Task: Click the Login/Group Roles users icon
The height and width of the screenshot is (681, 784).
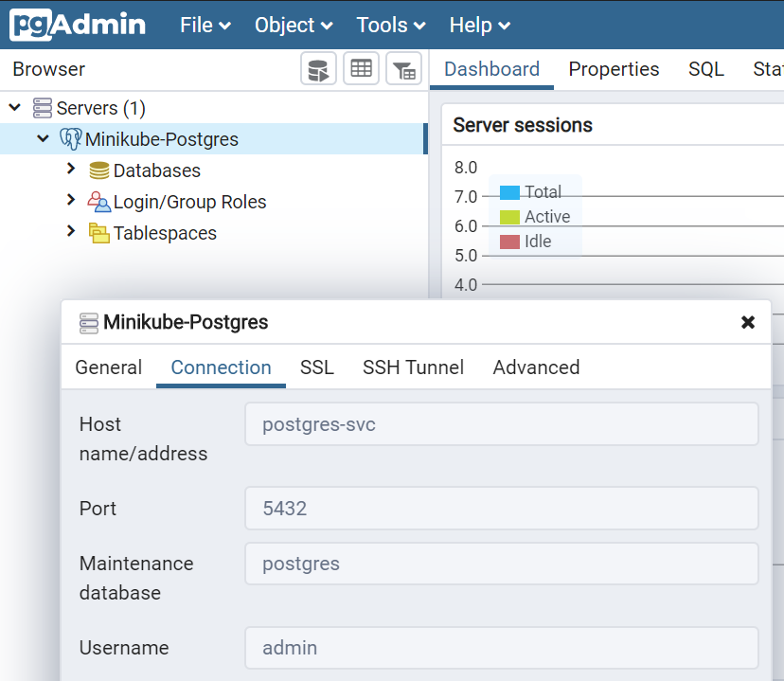Action: pyautogui.click(x=99, y=202)
